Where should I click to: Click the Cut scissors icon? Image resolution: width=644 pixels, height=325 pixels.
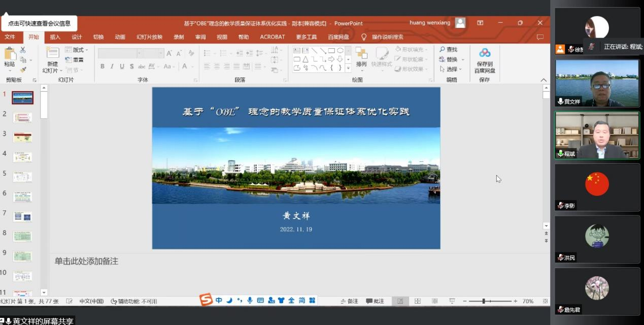[23, 50]
